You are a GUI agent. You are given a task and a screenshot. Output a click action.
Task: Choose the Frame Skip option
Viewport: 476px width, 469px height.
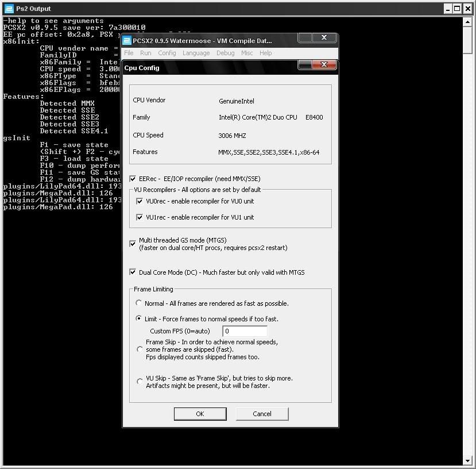[x=140, y=349]
